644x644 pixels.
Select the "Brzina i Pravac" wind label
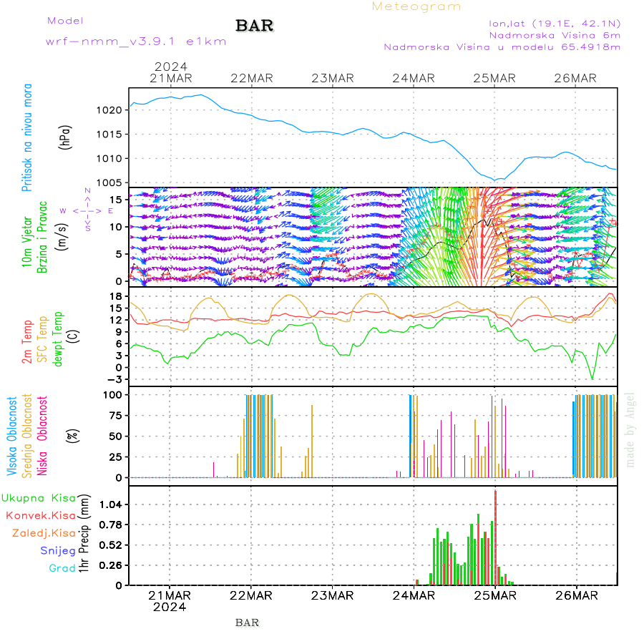pyautogui.click(x=42, y=237)
